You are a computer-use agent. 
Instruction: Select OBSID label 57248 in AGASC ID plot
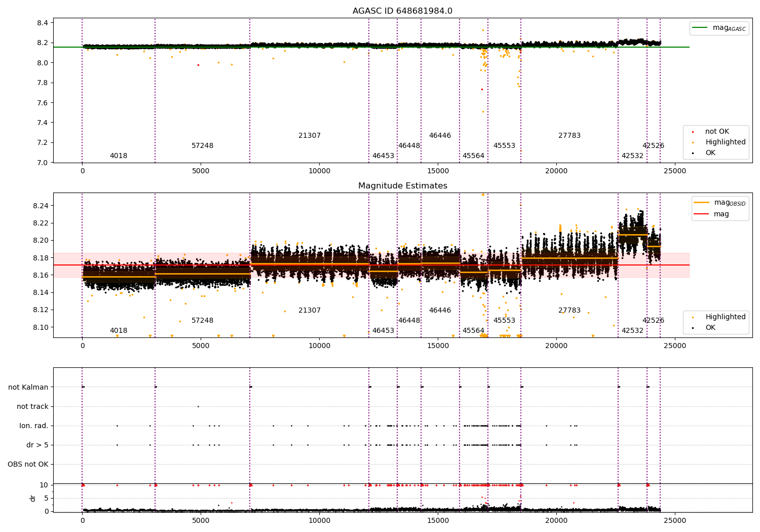203,146
